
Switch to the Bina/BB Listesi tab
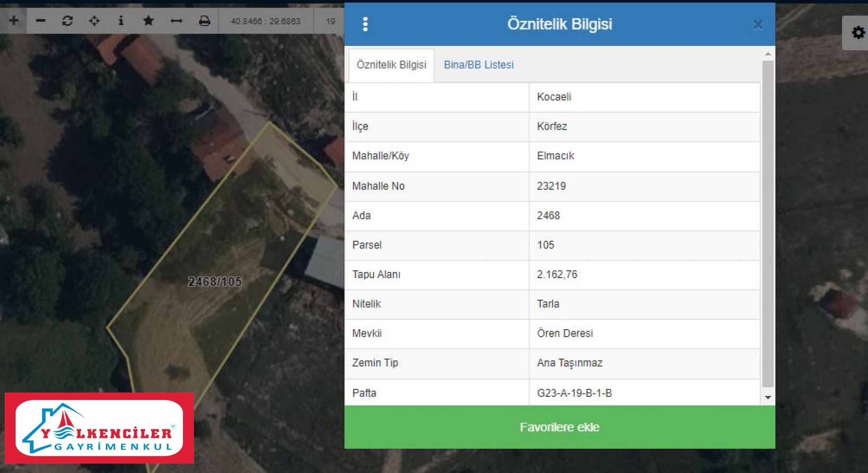tap(478, 65)
